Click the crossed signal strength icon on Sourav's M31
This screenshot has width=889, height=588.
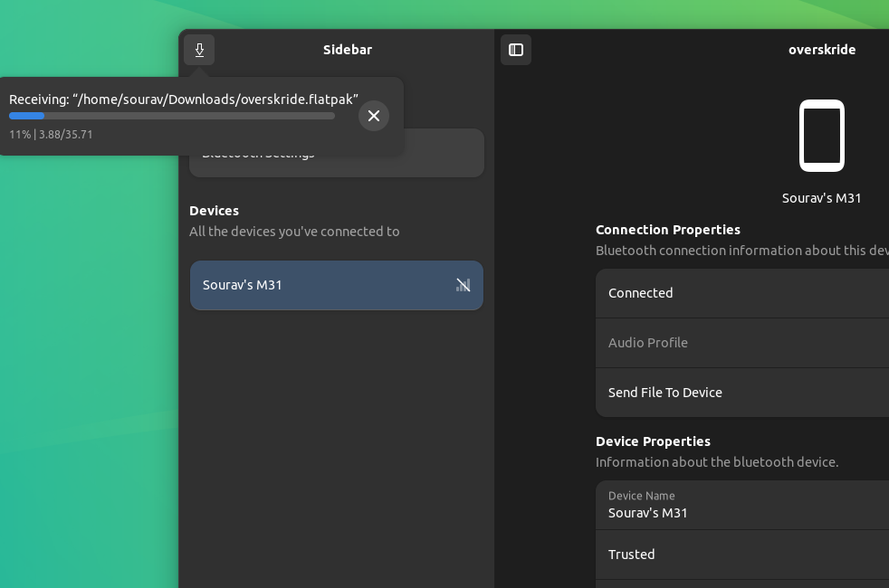click(464, 285)
